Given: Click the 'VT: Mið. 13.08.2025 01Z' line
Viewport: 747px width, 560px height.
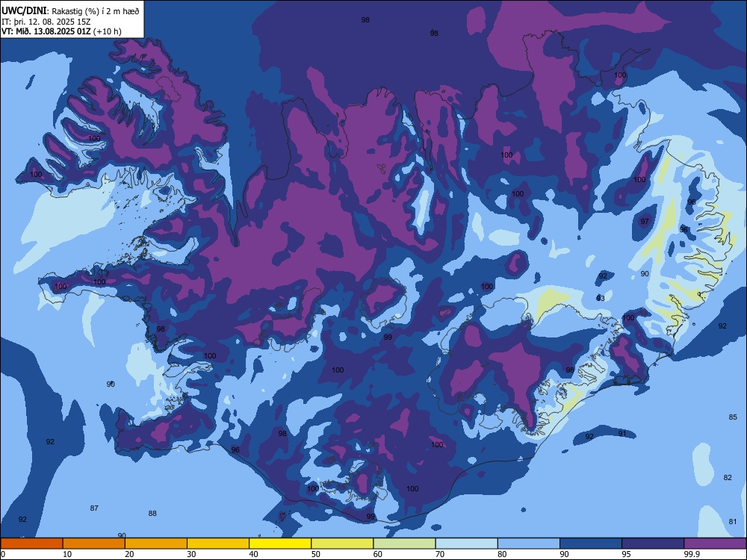Looking at the screenshot, I should click(x=46, y=31).
